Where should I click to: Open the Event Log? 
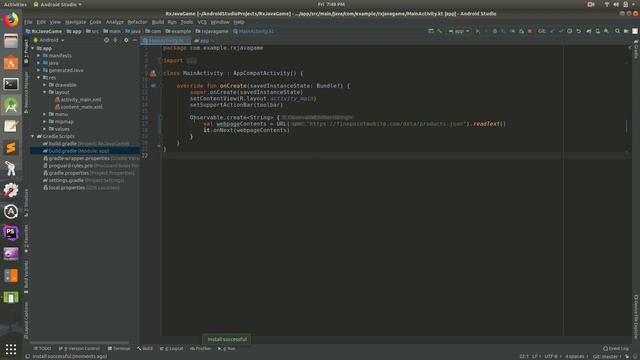click(616, 349)
